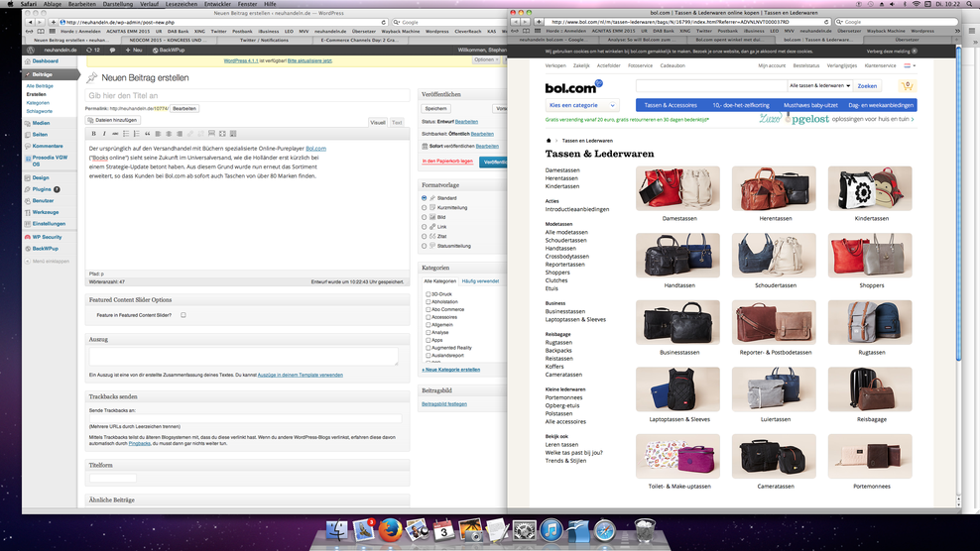
Task: Switch editor to the Text tab
Action: click(x=397, y=123)
